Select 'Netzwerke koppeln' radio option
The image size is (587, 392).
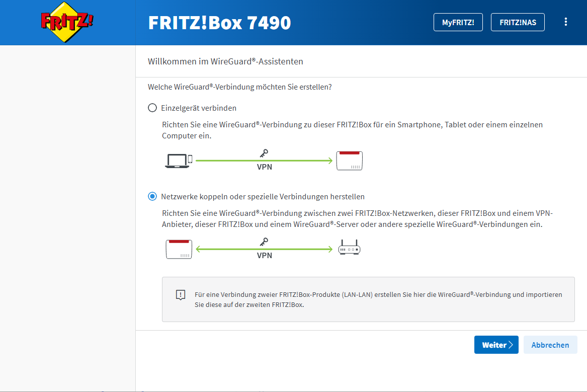click(152, 196)
